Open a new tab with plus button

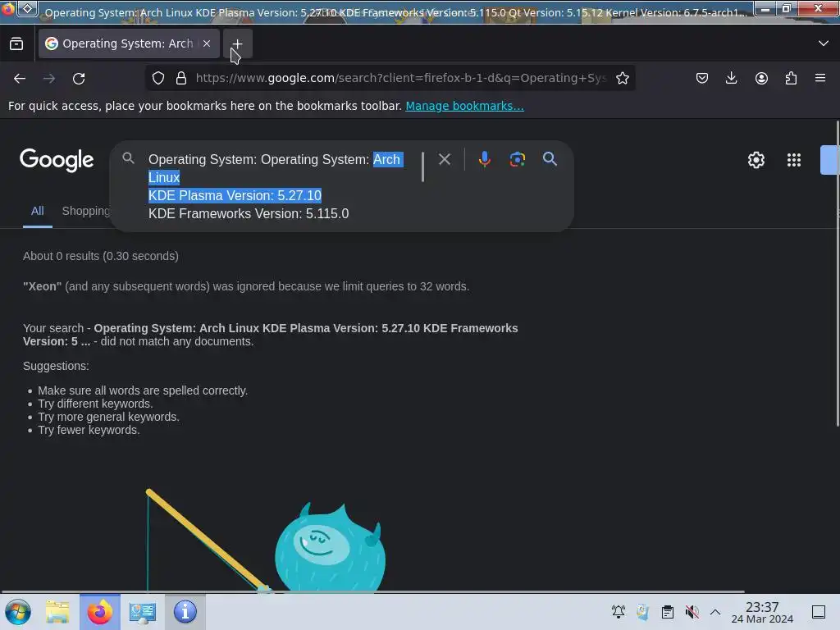237,43
